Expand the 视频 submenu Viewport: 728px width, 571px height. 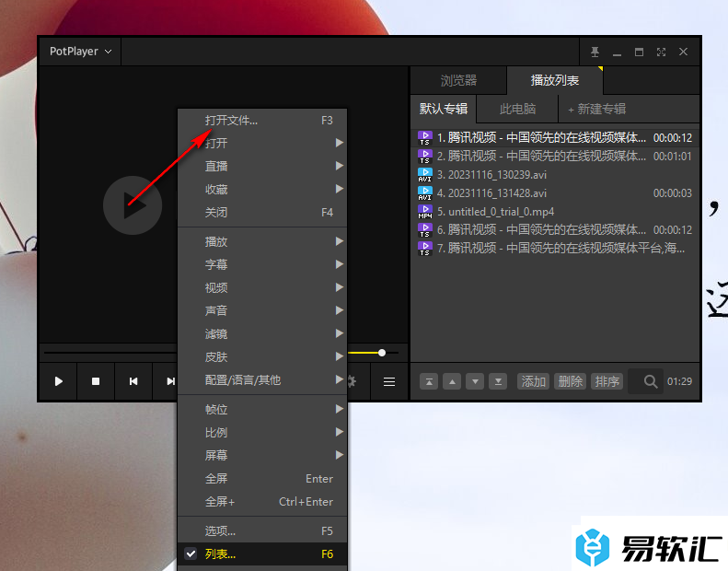coord(262,287)
